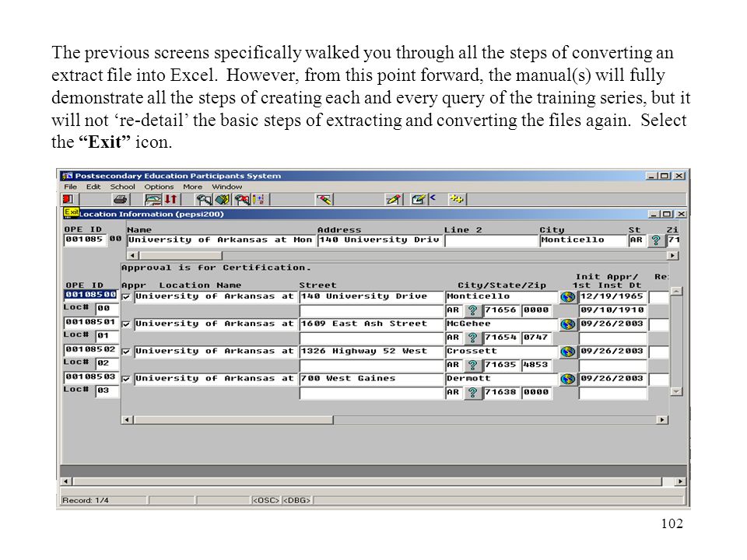
Task: Click the <OSC> status bar indicator
Action: tap(266, 500)
